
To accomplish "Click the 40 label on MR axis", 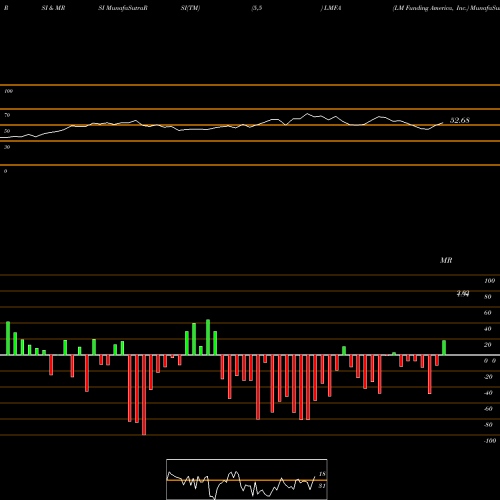I will [488, 329].
